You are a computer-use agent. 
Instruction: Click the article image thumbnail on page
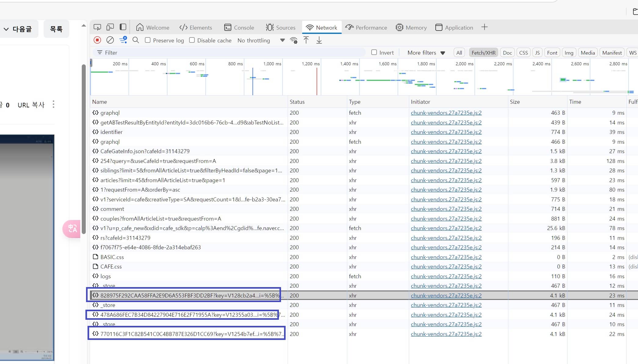coord(27,248)
